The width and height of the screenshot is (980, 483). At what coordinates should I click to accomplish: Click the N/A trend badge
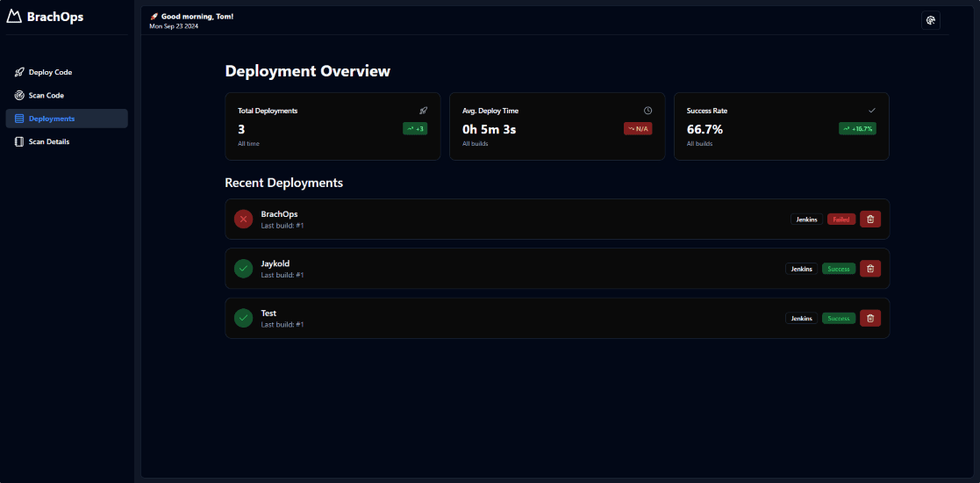[638, 128]
